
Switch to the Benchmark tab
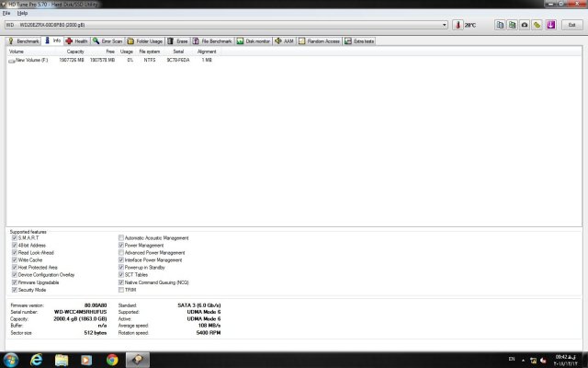(x=24, y=41)
